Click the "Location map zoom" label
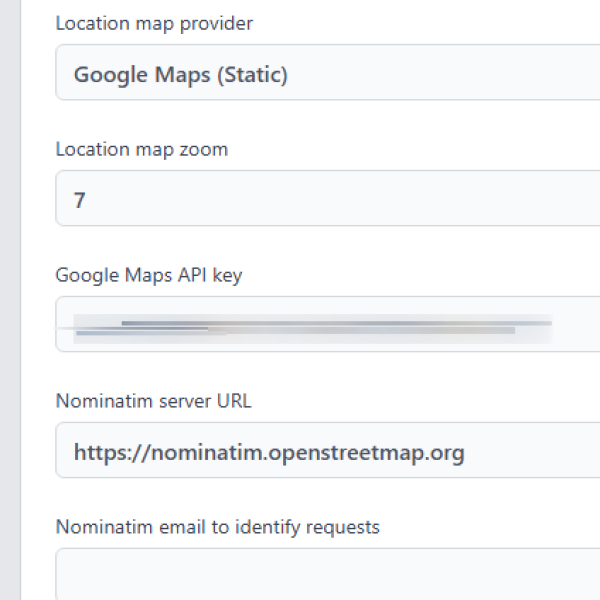The image size is (600, 600). coord(141,149)
